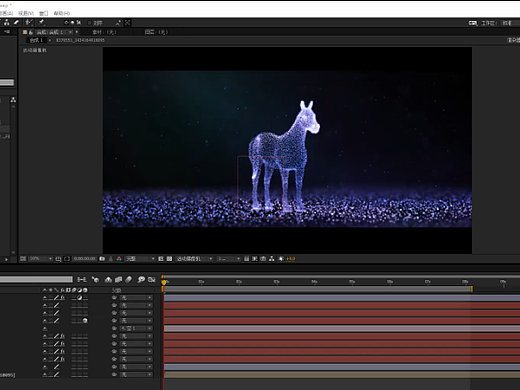Screen dimensions: 520x390
Task: Toggle hide shy layers in timeline
Action: click(108, 279)
